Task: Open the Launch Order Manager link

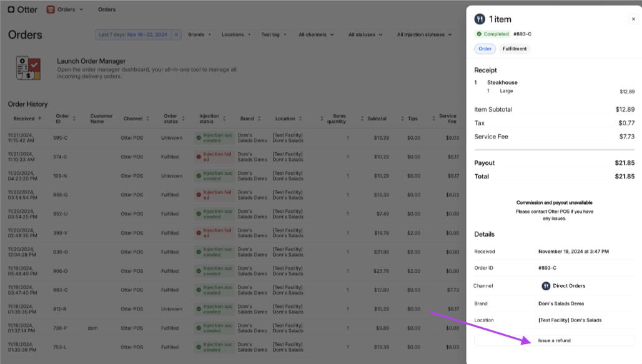Action: (x=91, y=61)
